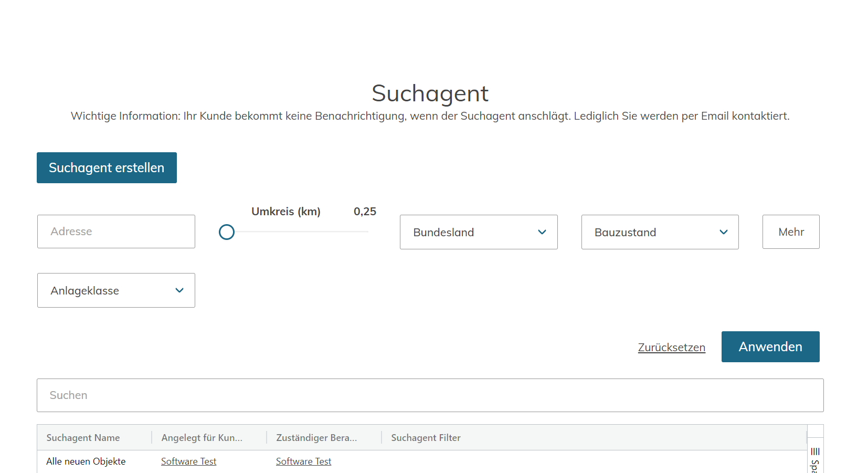This screenshot has width=868, height=473.
Task: Open Software Test link under Zuständiger Berater
Action: click(x=303, y=461)
